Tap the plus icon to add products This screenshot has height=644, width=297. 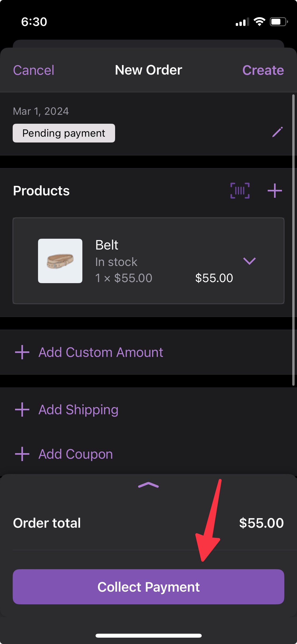[275, 191]
